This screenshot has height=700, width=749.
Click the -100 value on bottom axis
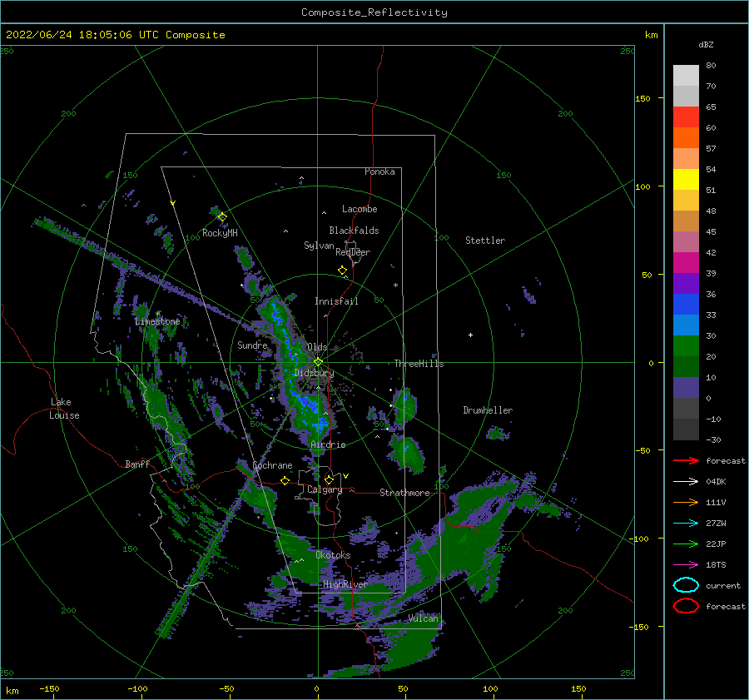(x=137, y=688)
